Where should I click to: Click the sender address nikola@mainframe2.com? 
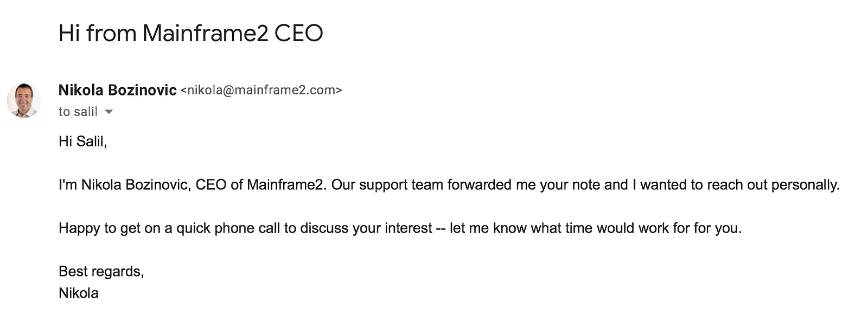(261, 90)
